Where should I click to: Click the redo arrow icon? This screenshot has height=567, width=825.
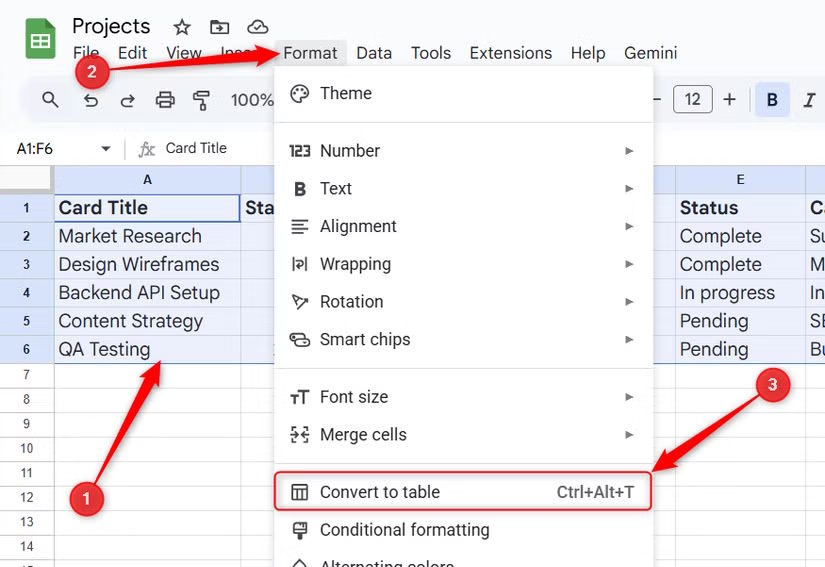point(128,100)
